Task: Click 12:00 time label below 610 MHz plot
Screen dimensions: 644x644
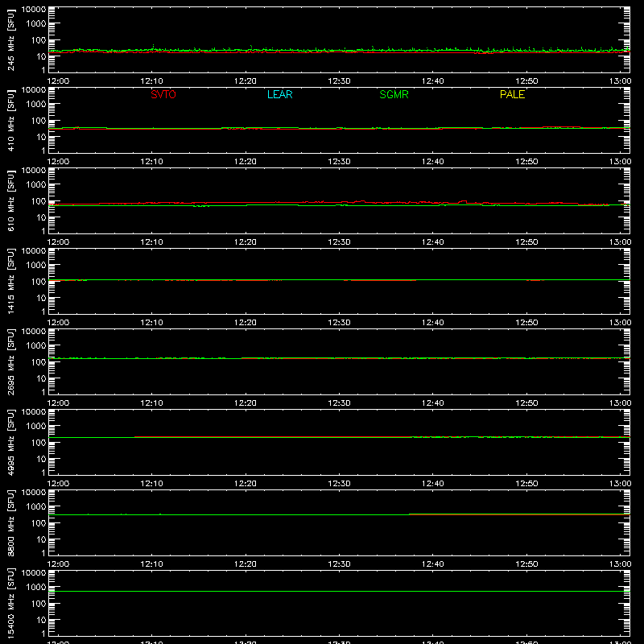Action: 58,242
